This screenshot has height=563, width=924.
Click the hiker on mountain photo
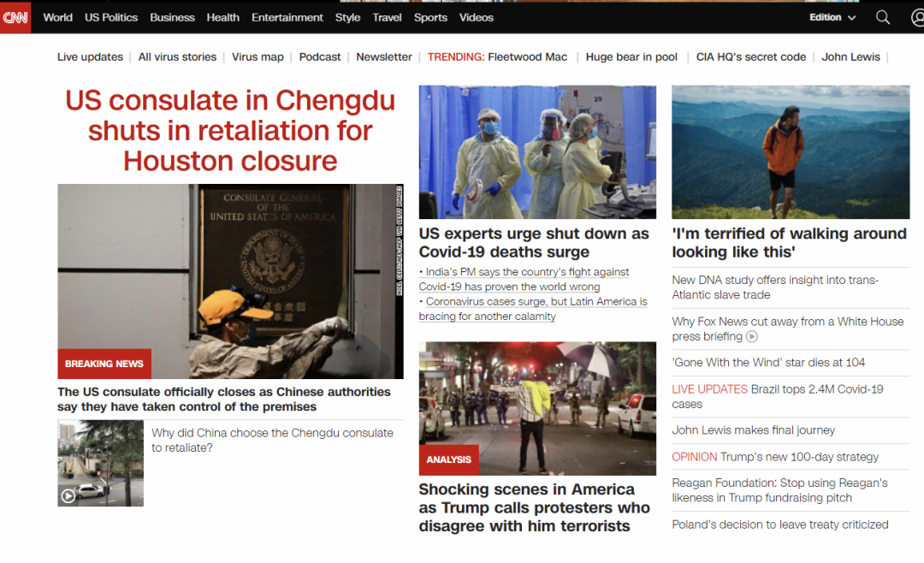[x=791, y=151]
